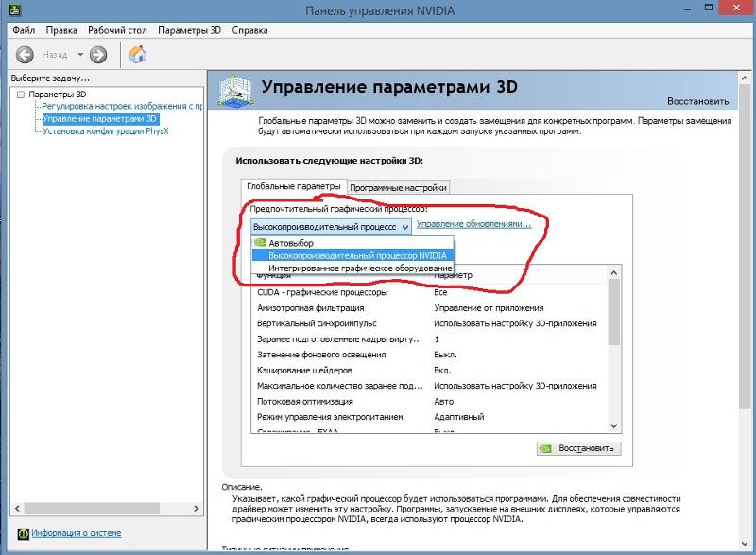The width and height of the screenshot is (756, 555).
Task: Open the Рабочий стол menu
Action: coord(117,30)
